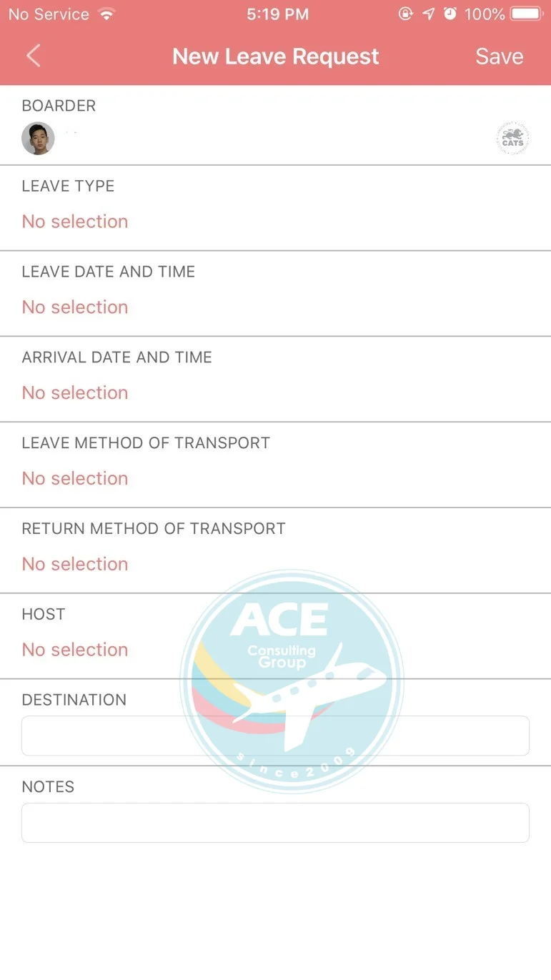
Task: Open the Leave Type selection
Action: click(x=275, y=208)
